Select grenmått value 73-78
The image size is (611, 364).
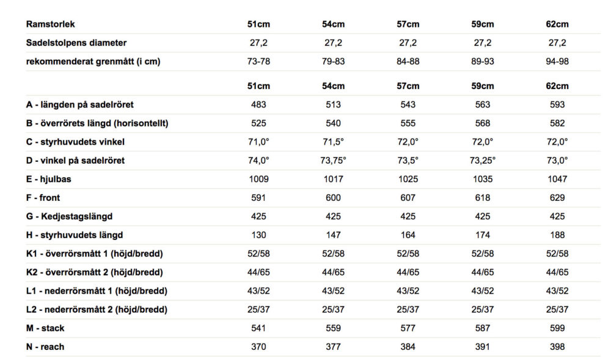pos(258,62)
